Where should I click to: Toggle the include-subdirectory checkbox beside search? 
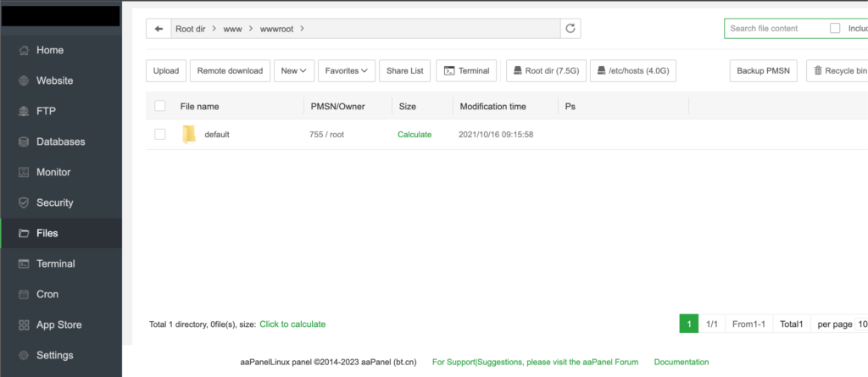835,28
